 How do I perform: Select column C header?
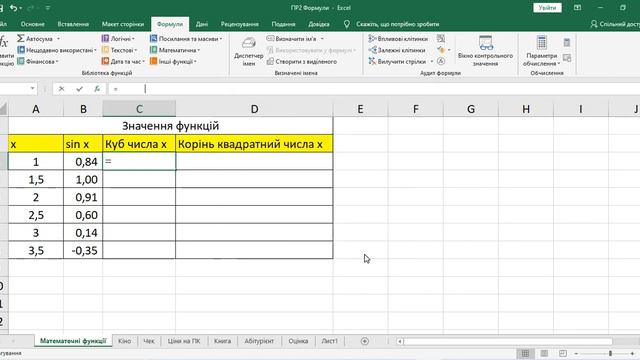139,109
